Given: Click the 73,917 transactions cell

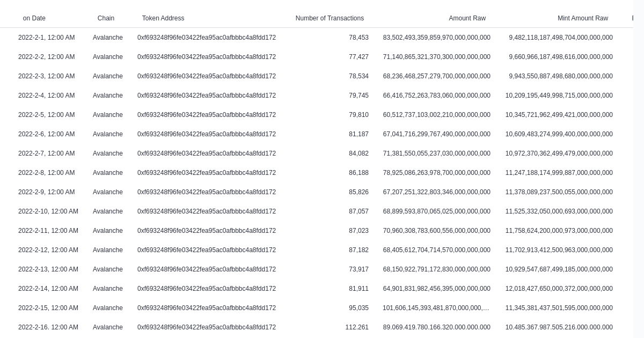Looking at the screenshot, I should (358, 269).
